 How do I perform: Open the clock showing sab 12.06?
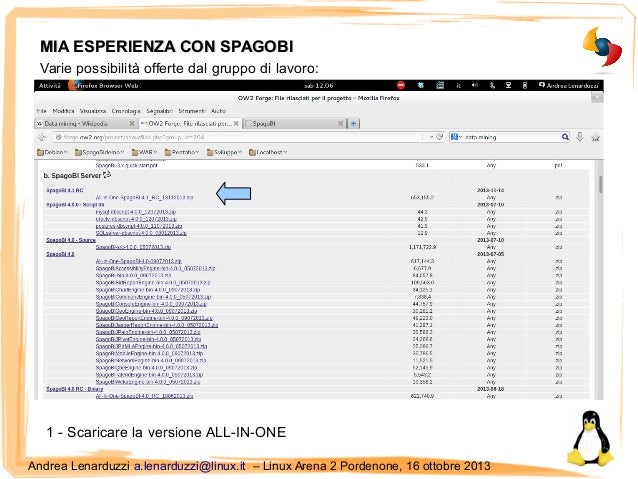319,85
